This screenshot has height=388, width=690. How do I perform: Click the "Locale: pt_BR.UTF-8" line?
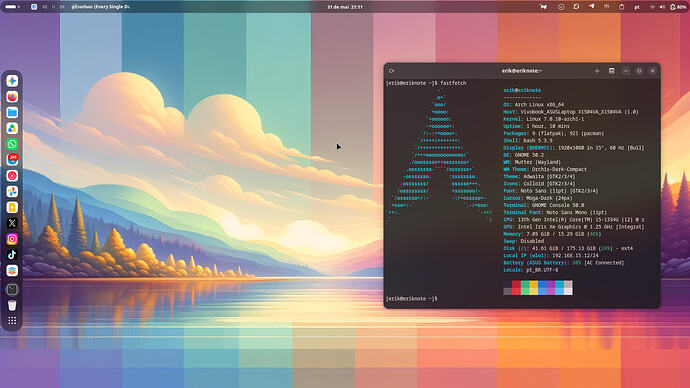tap(531, 270)
